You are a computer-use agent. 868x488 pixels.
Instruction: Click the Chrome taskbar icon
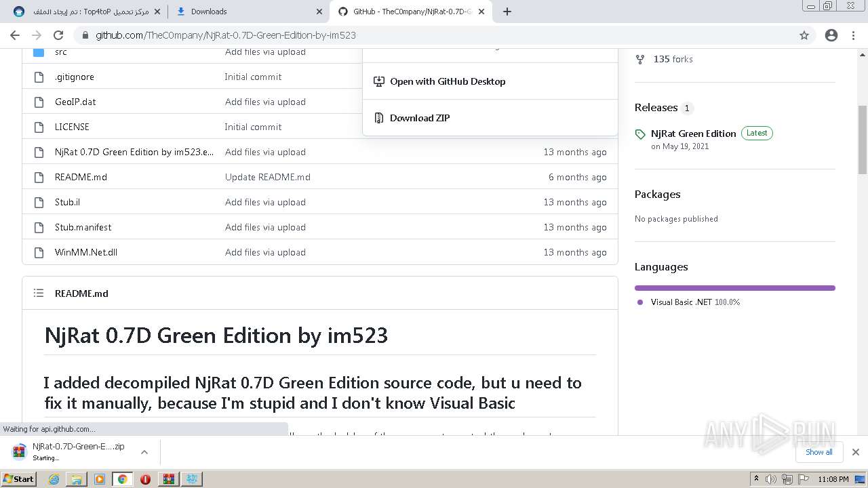click(123, 479)
